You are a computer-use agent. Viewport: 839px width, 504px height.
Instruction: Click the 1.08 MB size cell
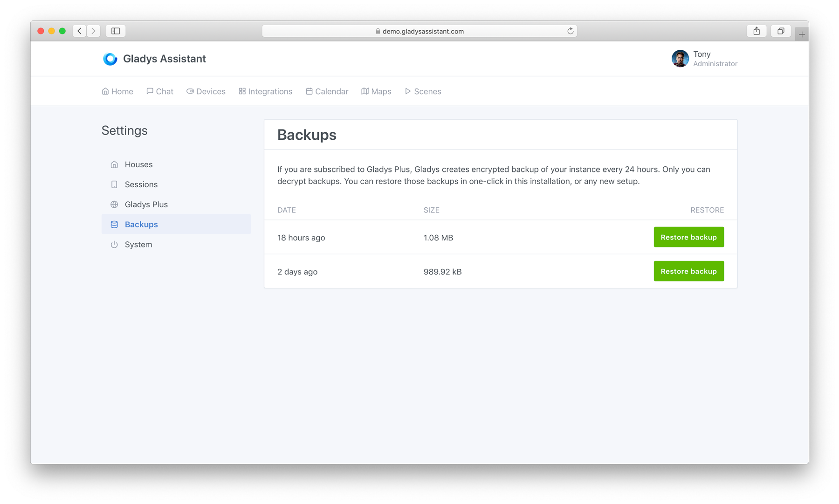click(x=438, y=238)
